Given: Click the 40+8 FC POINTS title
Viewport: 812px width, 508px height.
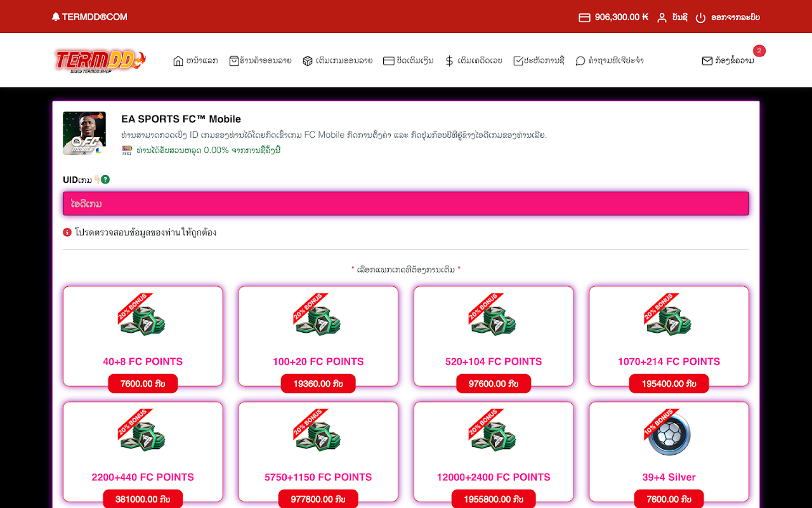Looking at the screenshot, I should [x=143, y=361].
